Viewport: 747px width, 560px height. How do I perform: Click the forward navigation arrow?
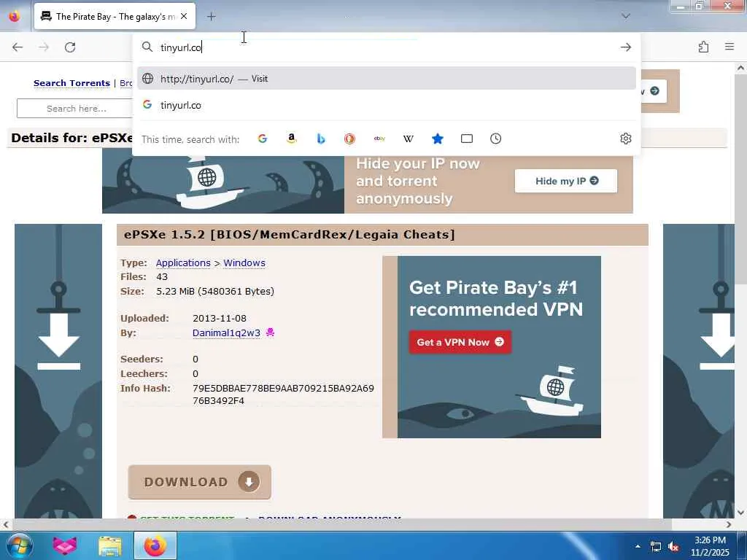tap(44, 47)
